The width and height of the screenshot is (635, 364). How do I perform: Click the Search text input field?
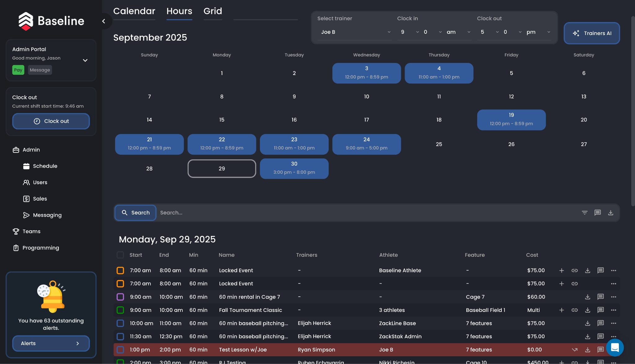click(366, 213)
